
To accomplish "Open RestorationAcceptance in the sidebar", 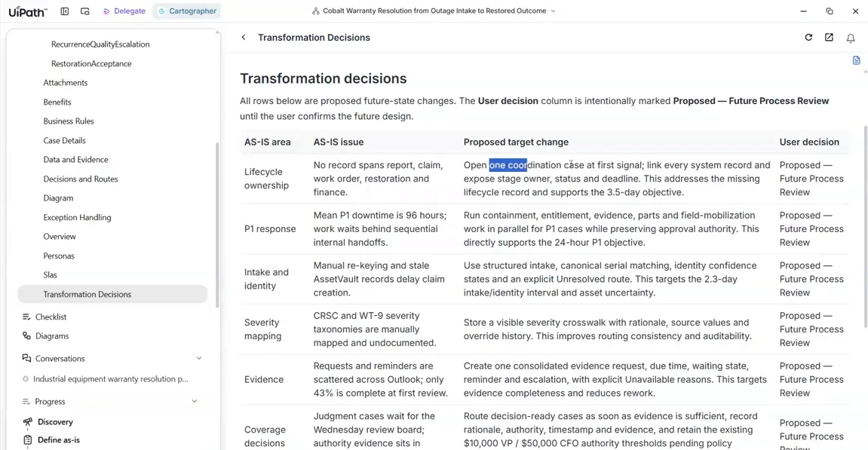I will [91, 63].
